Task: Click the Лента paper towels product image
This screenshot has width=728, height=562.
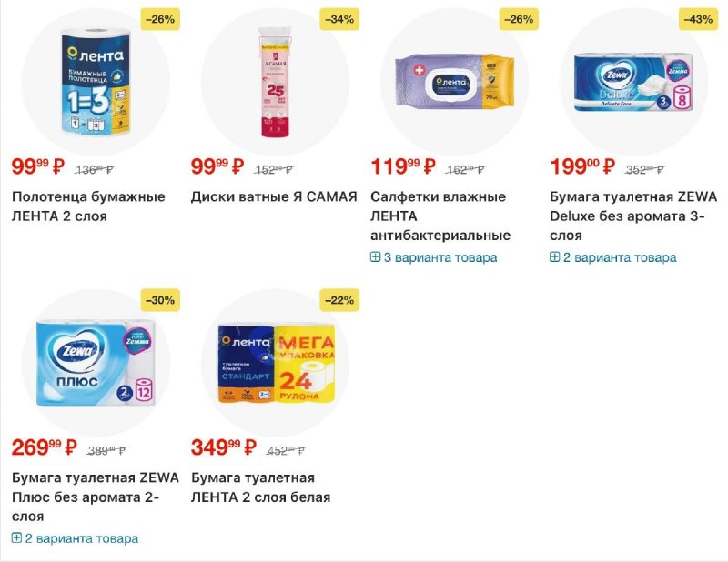Action: 95,83
